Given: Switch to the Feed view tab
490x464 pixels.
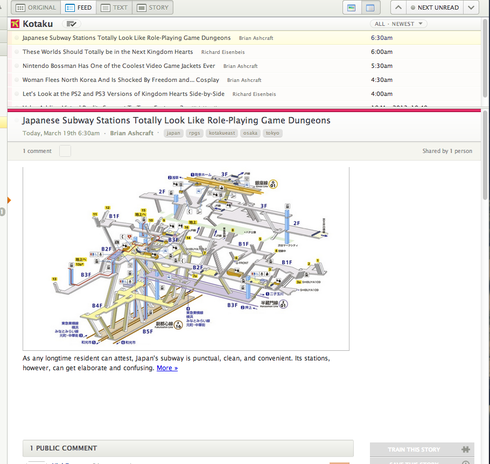Looking at the screenshot, I should [x=79, y=7].
